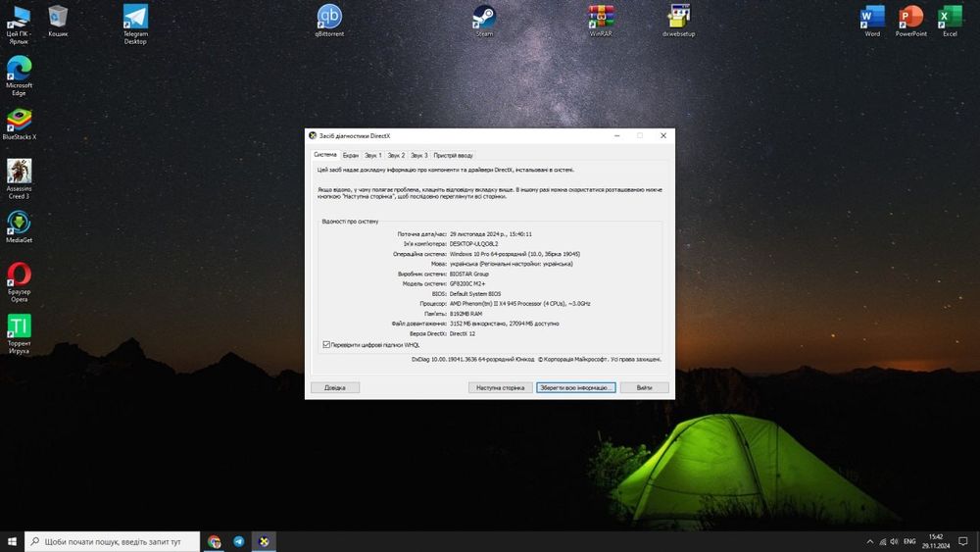Open Telegram from the taskbar

(239, 541)
